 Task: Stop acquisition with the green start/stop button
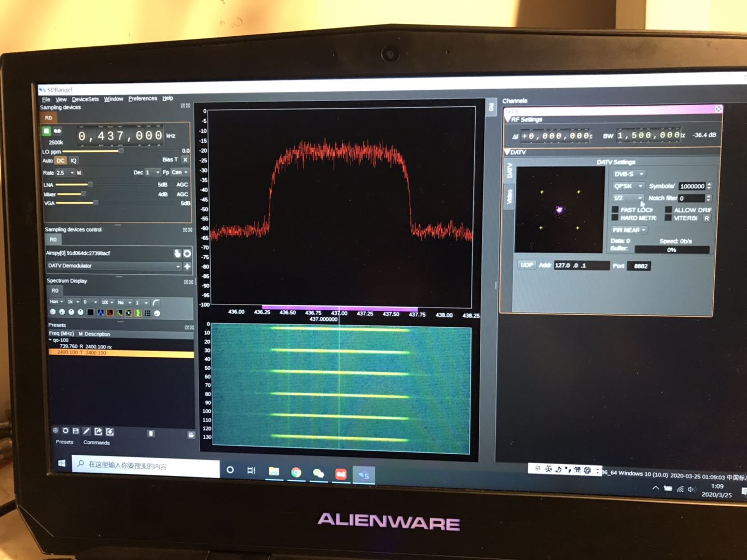pyautogui.click(x=46, y=131)
